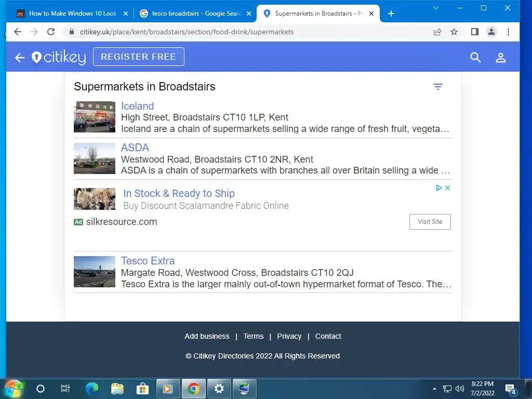Open the Iceland listing link

coord(137,106)
